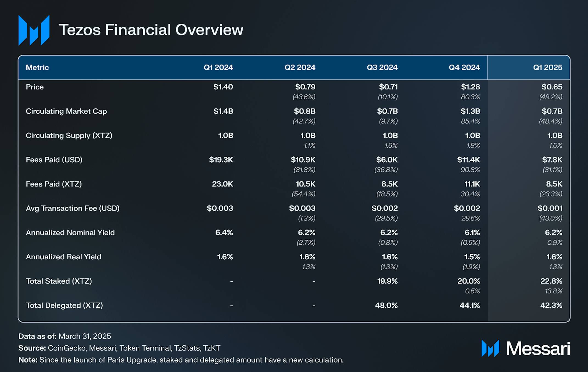This screenshot has height=372, width=588.
Task: Click the 'Total Staked (XTZ)' row label
Action: click(59, 281)
